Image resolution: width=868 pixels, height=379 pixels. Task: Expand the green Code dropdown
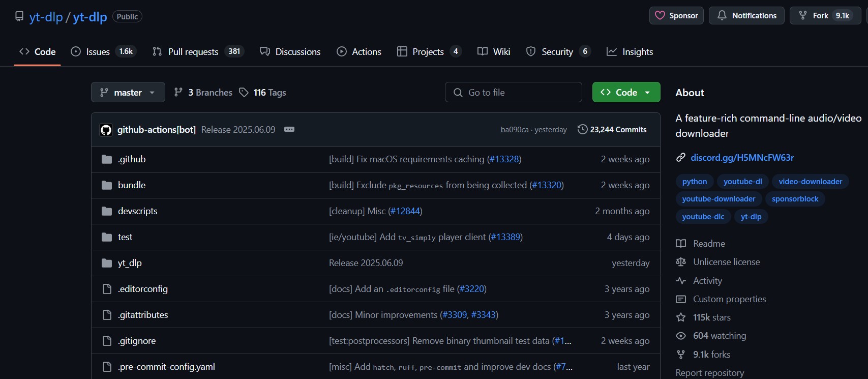tap(626, 92)
